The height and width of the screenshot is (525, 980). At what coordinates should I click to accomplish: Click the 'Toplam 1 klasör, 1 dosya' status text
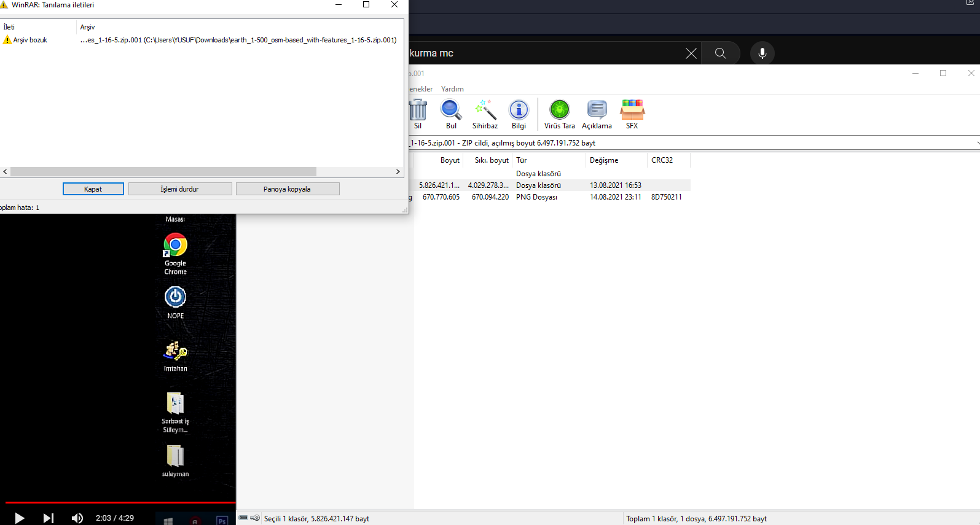click(x=697, y=519)
